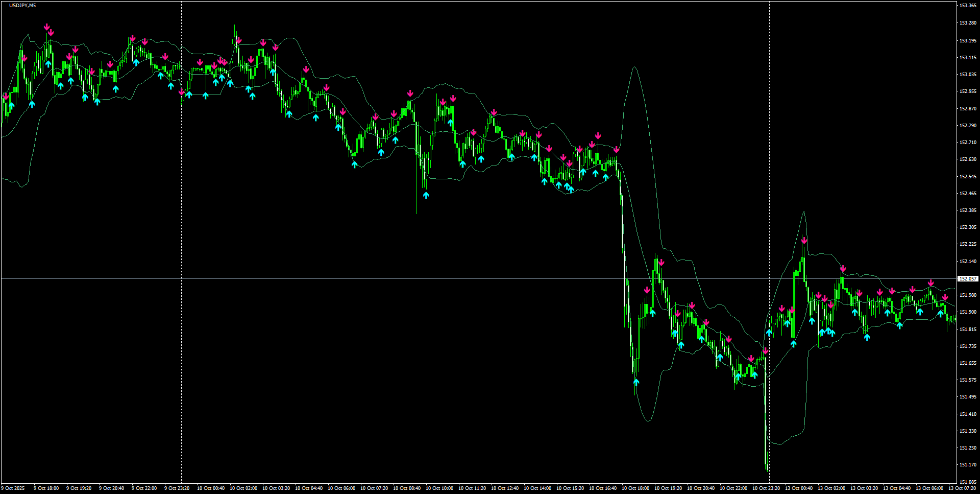Click the current price tag showing 152.057

968,279
